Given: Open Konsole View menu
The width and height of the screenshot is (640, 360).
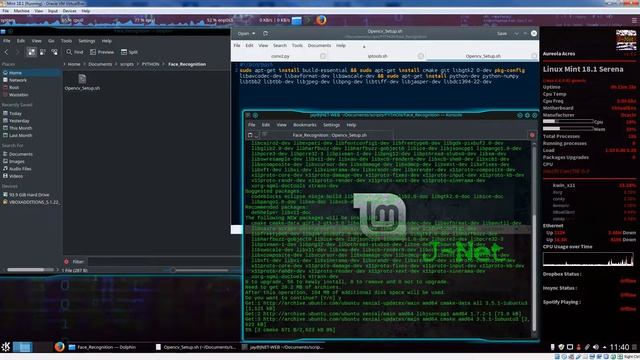Looking at the screenshot, I should click(x=281, y=125).
